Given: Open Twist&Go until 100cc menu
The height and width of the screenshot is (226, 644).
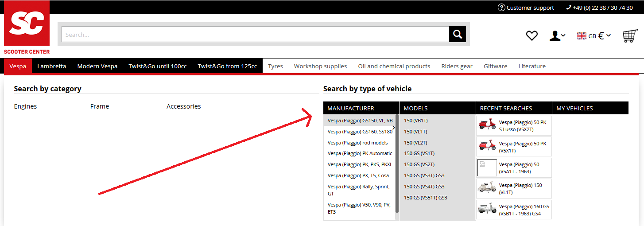Looking at the screenshot, I should (158, 66).
